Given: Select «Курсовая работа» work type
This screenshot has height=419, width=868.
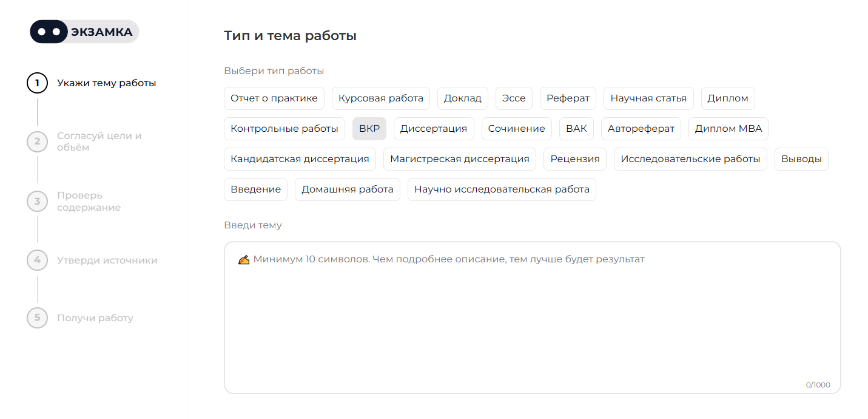Looking at the screenshot, I should pos(380,98).
